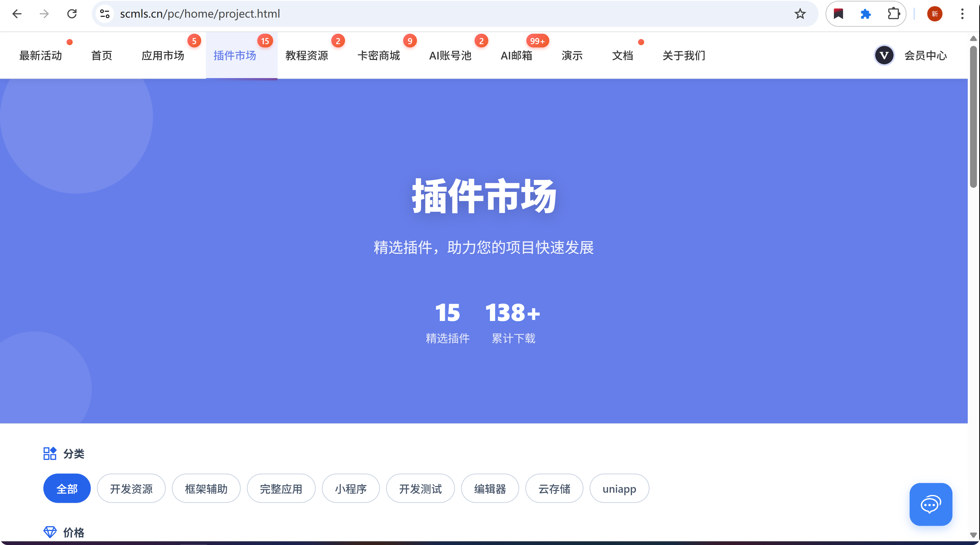Open the blue puzzle-piece extension
The image size is (980, 545).
point(866,14)
